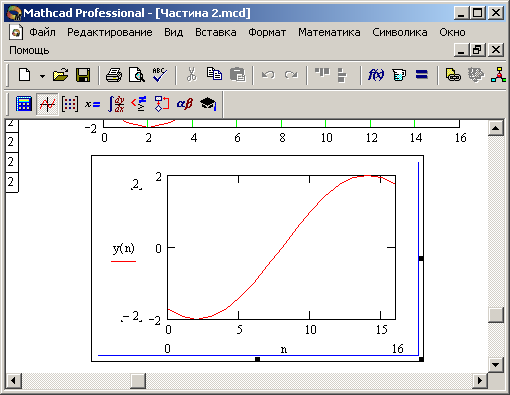
Task: Open the Окно menu
Action: (452, 32)
